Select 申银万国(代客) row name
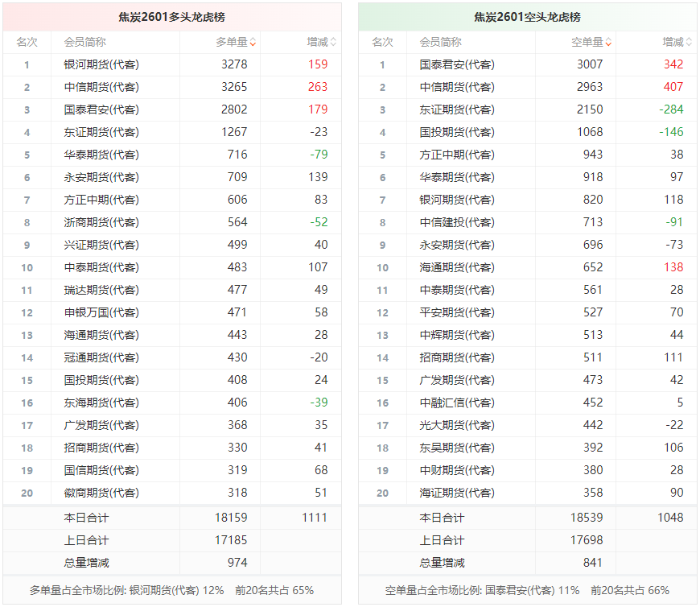 tap(101, 312)
